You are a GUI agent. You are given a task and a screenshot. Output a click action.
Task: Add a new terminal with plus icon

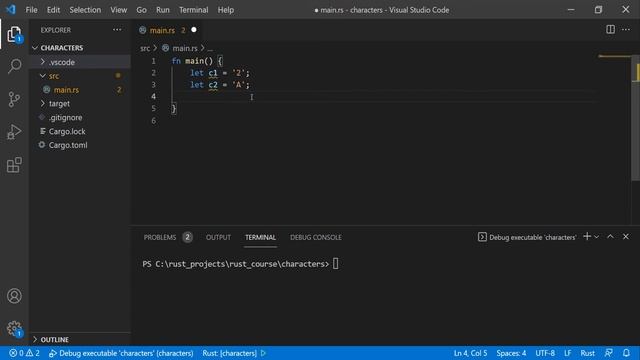[587, 236]
